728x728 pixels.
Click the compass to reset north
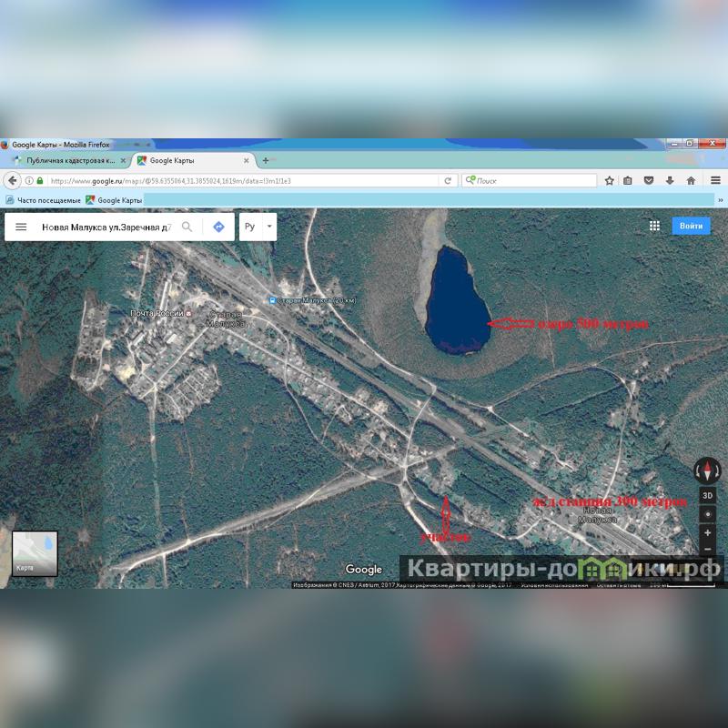(x=707, y=470)
